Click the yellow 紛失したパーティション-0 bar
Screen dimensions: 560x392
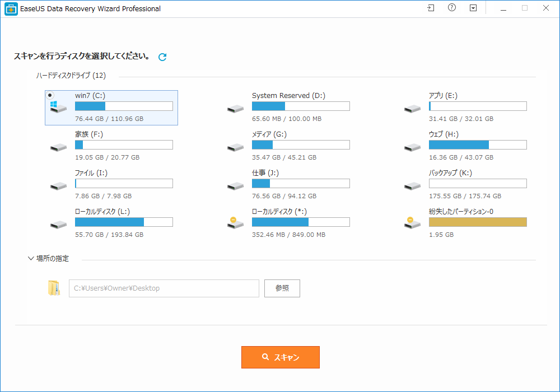(478, 222)
